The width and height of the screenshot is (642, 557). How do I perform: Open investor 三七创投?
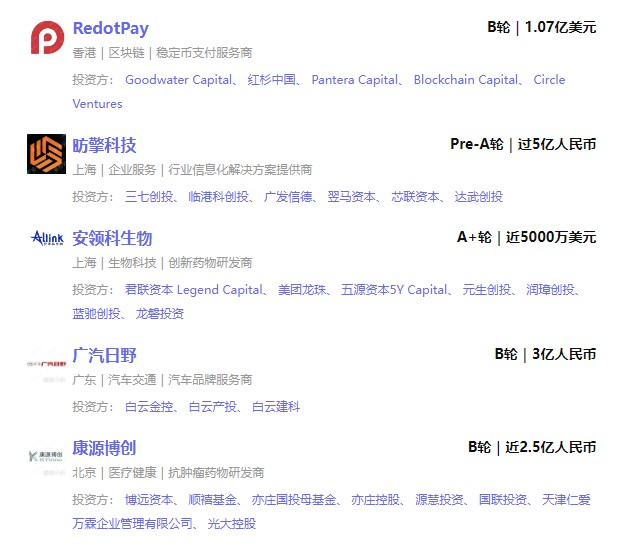click(x=149, y=197)
